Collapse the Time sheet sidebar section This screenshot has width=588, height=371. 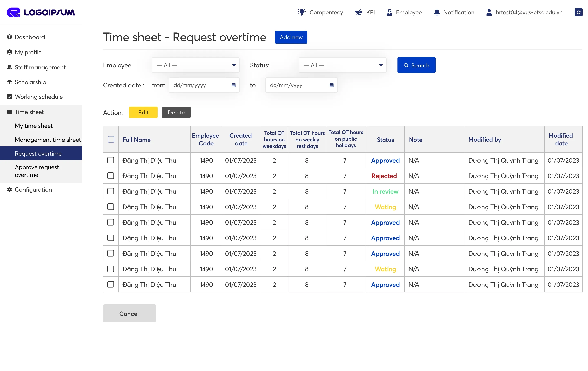click(x=29, y=112)
